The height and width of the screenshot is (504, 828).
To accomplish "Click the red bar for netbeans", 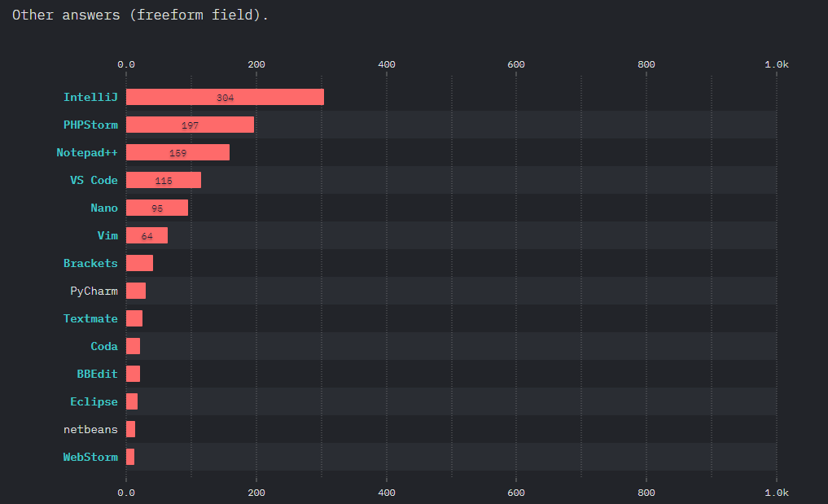I will click(x=130, y=429).
